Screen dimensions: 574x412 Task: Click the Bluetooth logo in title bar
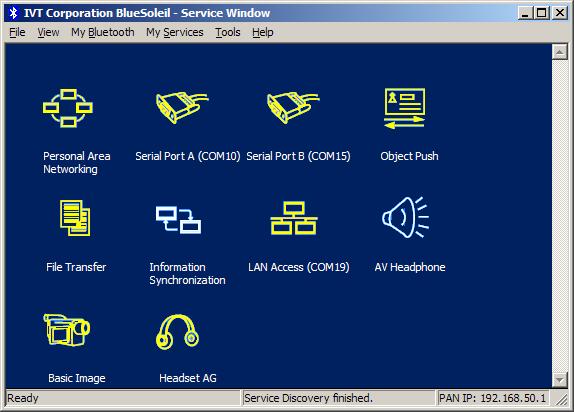[14, 13]
